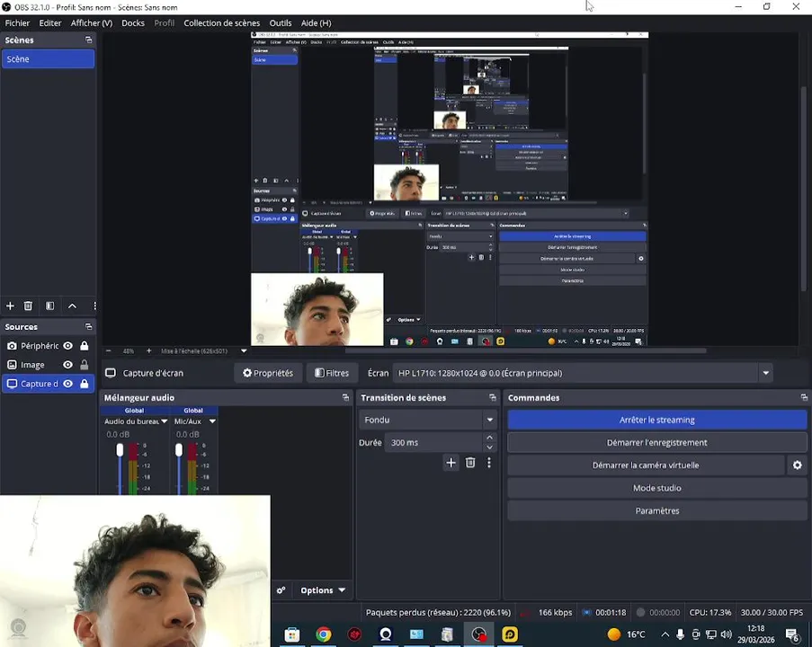Open Editer menu

tap(50, 22)
